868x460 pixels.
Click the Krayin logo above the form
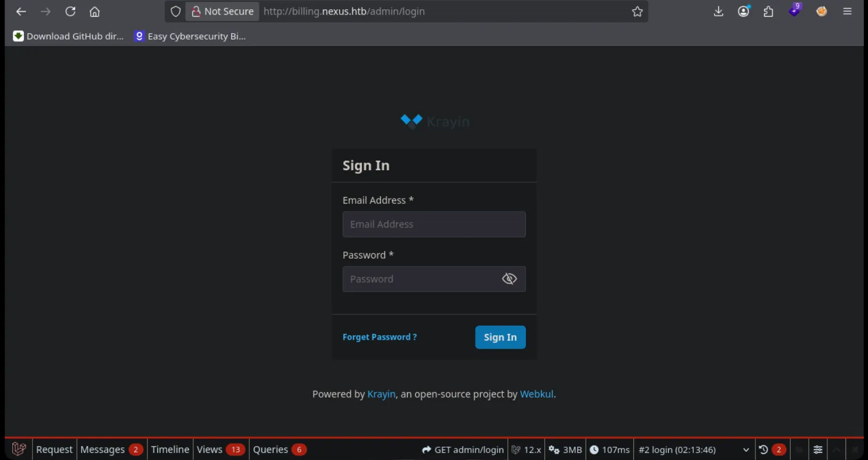click(434, 121)
